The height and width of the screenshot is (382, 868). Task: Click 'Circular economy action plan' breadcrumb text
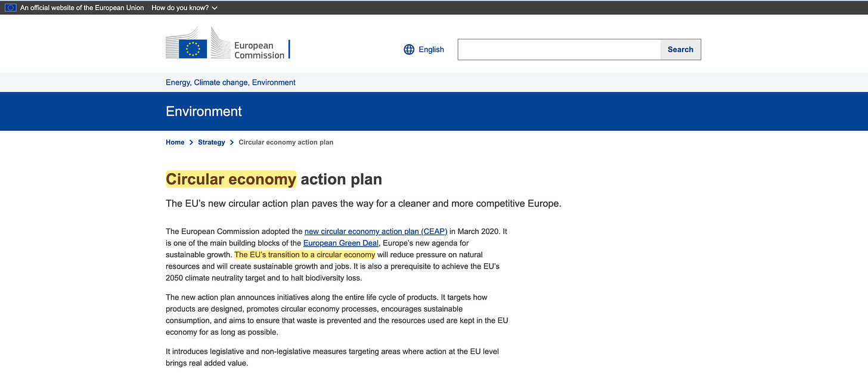click(x=286, y=142)
